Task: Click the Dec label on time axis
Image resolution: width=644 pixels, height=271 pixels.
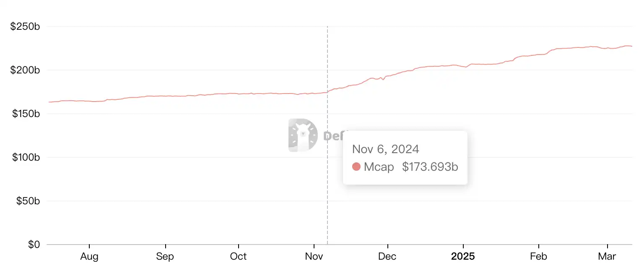Action: tap(388, 256)
